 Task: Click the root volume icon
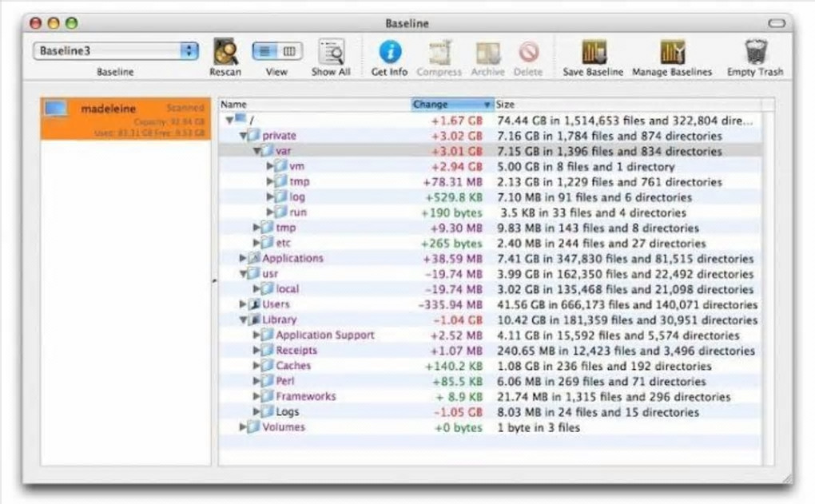241,119
